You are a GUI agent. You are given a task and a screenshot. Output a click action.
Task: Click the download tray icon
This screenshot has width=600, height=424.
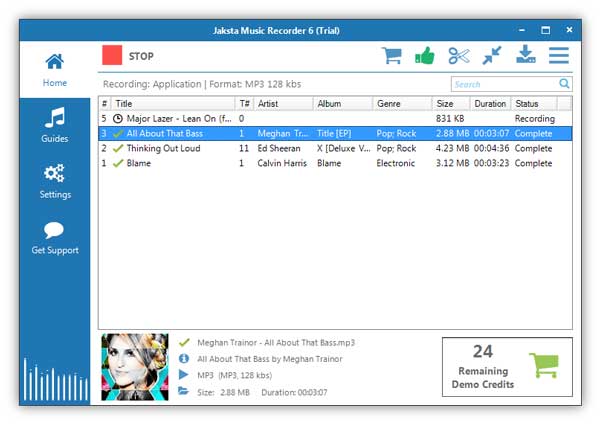pyautogui.click(x=526, y=54)
